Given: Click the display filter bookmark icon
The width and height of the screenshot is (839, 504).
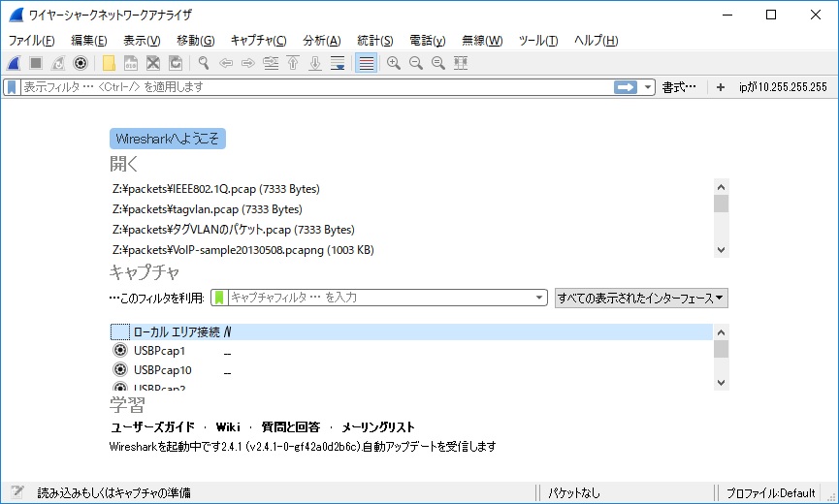Looking at the screenshot, I should (x=12, y=87).
